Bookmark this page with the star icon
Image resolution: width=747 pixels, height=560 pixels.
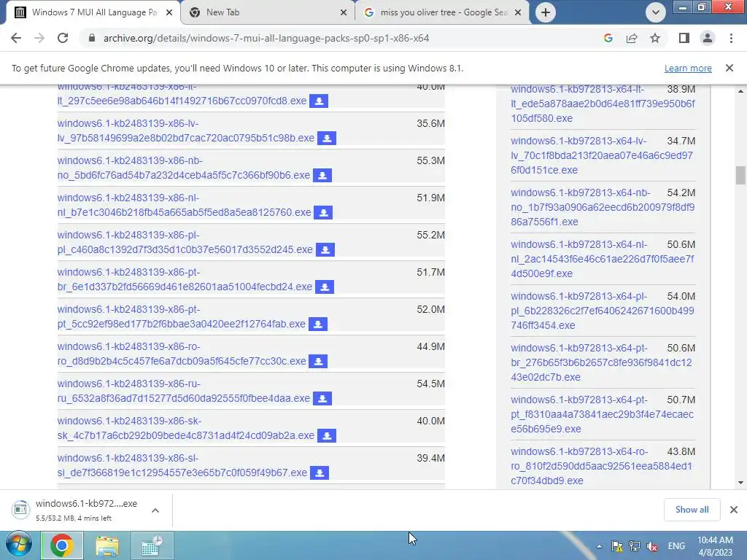[x=655, y=38]
